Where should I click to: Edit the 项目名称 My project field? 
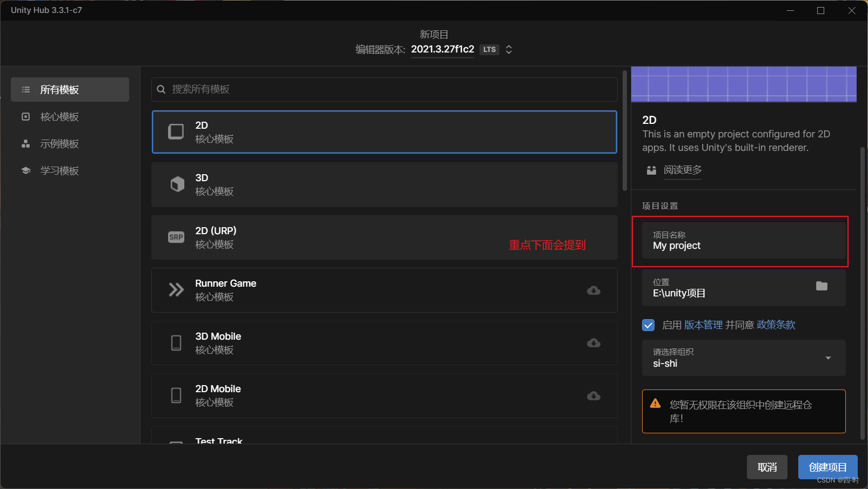point(744,241)
